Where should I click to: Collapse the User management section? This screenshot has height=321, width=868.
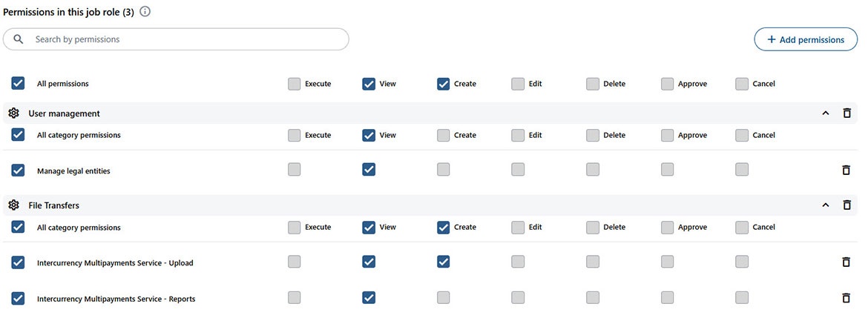point(825,113)
